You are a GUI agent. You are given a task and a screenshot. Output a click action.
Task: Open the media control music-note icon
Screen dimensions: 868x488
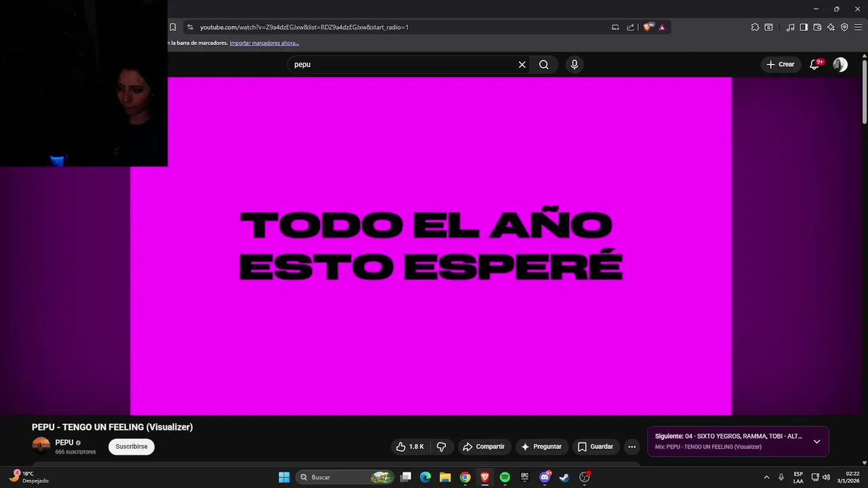[790, 27]
